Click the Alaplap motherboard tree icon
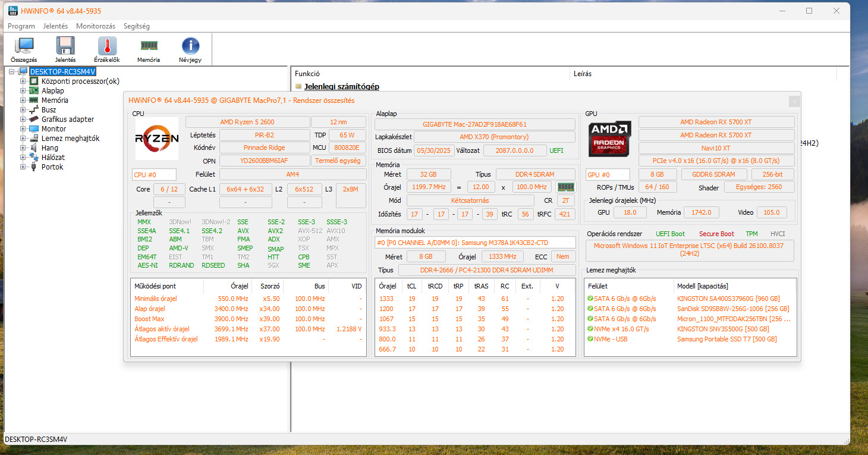Screen dimensions: 868x455 [x=34, y=91]
